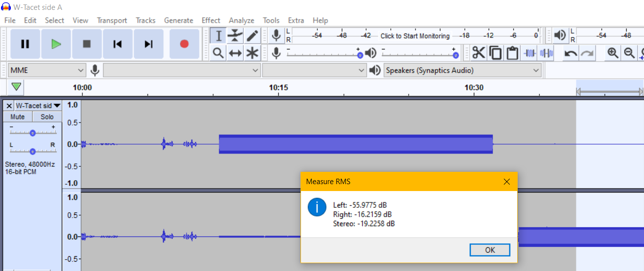Start recording with the red Record button
Screen dimensions: 644x271
pyautogui.click(x=184, y=44)
